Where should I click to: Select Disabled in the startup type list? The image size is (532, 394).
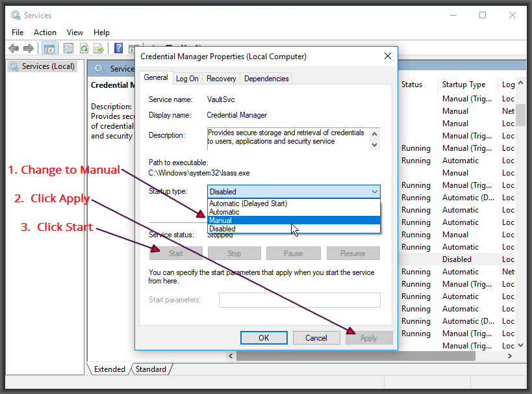click(x=222, y=229)
